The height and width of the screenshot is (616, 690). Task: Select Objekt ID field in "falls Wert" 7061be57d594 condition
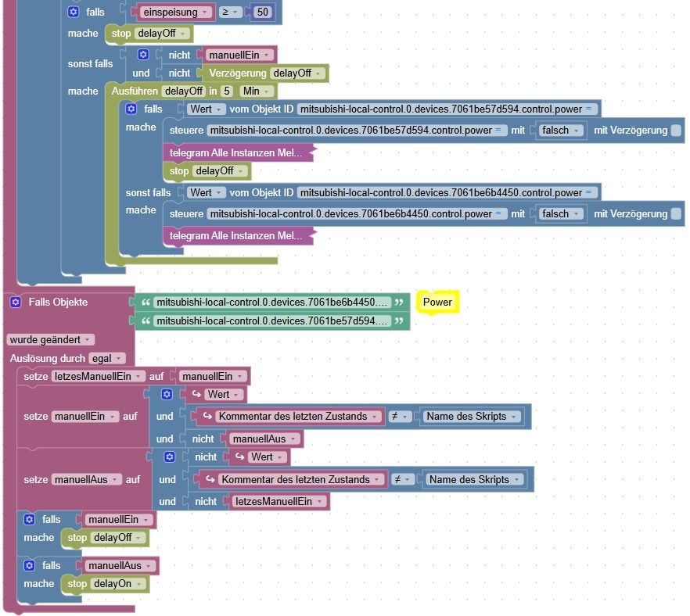click(x=447, y=109)
